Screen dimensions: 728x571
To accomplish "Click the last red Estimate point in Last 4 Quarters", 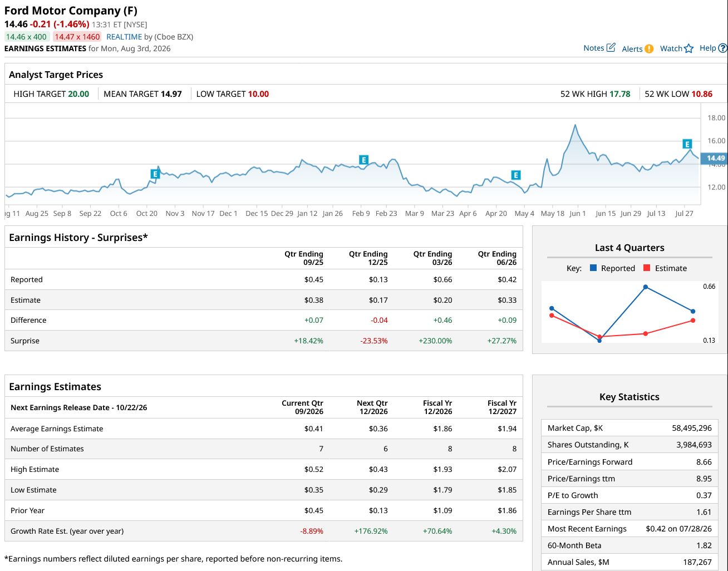I will point(693,320).
